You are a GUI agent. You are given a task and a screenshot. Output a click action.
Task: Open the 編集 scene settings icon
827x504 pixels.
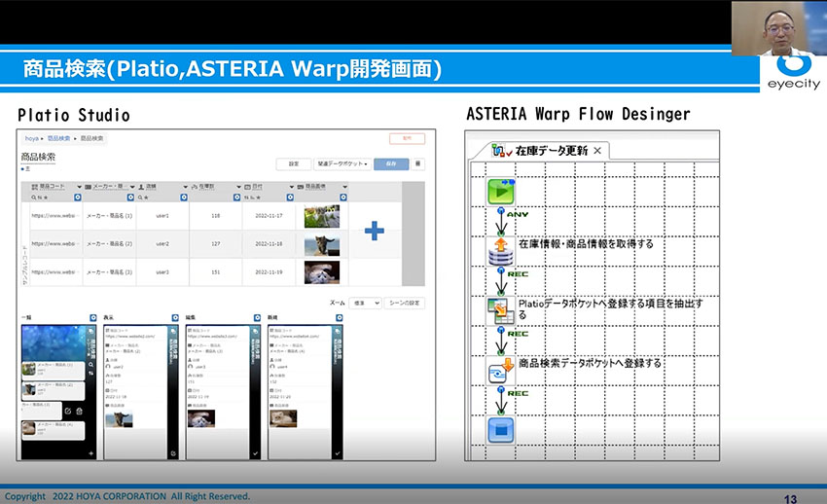[258, 318]
